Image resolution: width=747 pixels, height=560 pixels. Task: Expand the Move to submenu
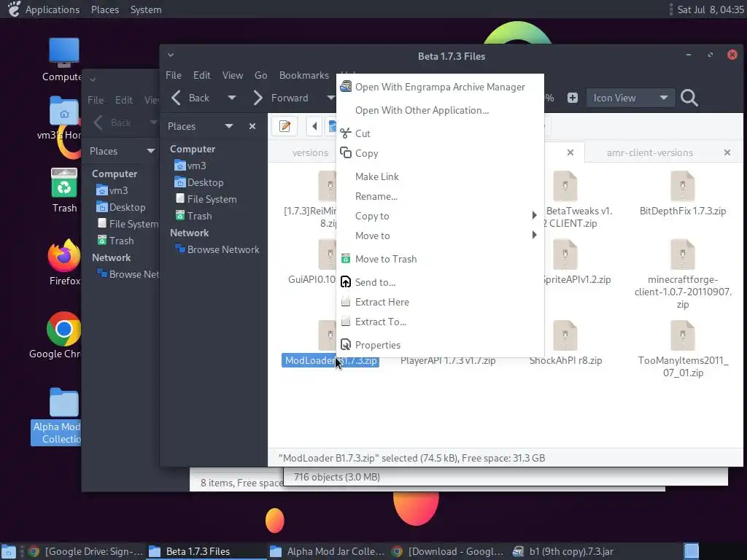(x=440, y=236)
